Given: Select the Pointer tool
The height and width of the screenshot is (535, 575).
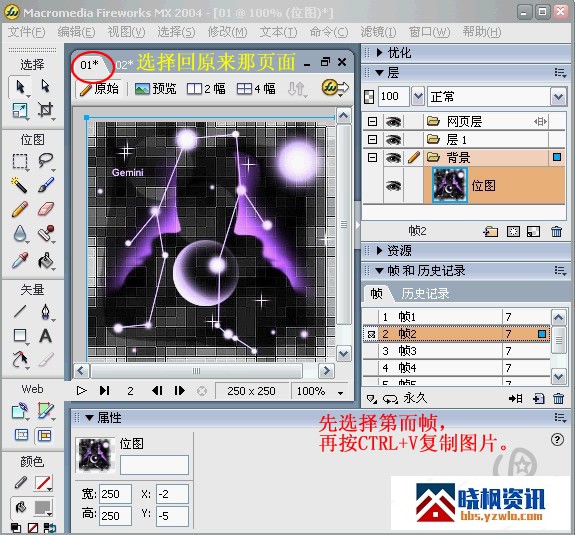Looking at the screenshot, I should [20, 87].
